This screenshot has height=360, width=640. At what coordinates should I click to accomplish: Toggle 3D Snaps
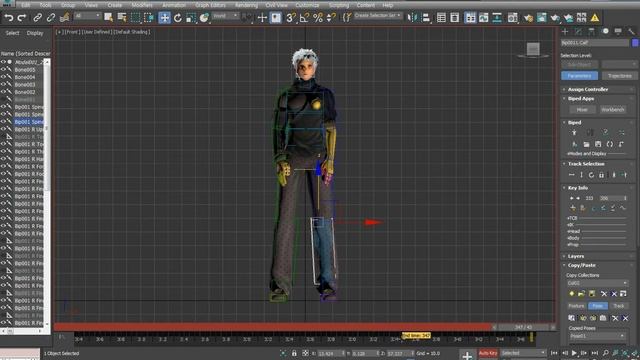click(291, 18)
